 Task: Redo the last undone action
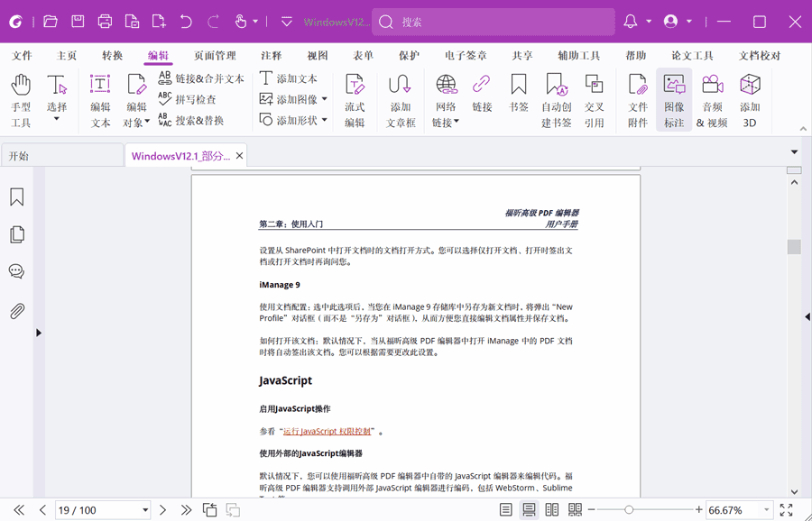click(213, 22)
